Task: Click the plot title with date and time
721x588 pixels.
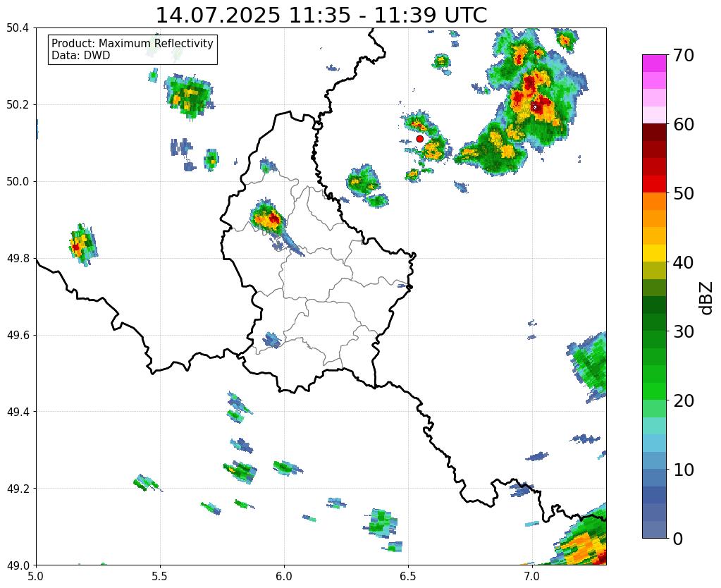Action: coord(321,16)
